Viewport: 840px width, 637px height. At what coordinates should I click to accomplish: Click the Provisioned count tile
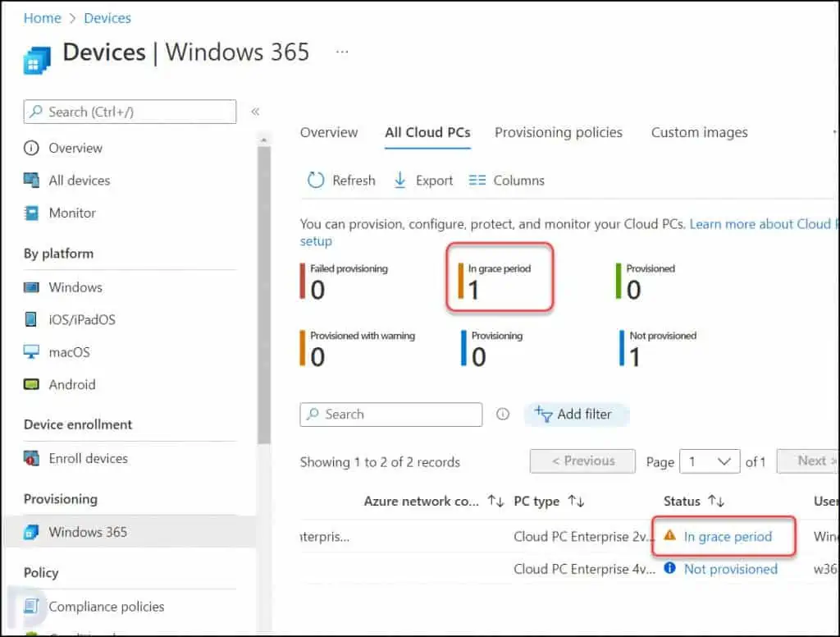click(646, 281)
